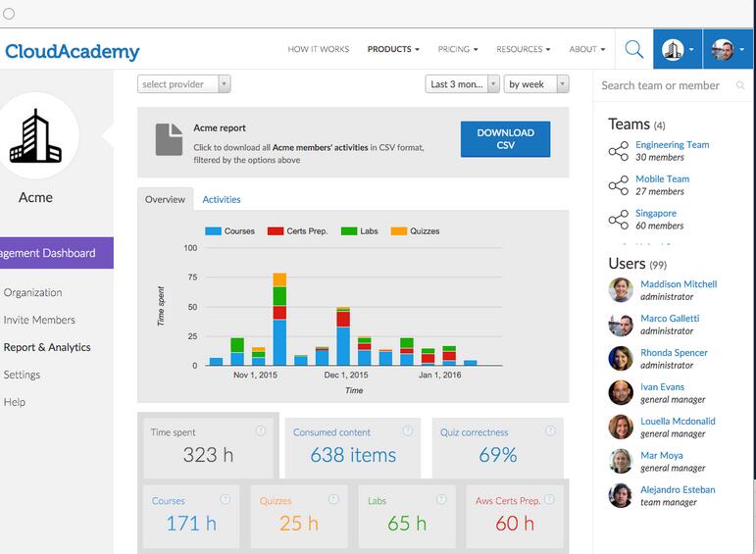Click Maddison Mitchell's avatar

tap(621, 290)
